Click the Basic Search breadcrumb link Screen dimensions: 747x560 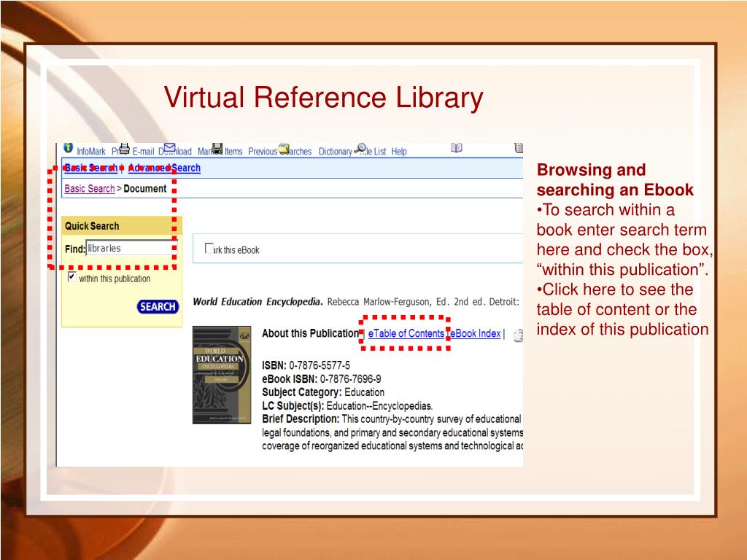coord(90,189)
